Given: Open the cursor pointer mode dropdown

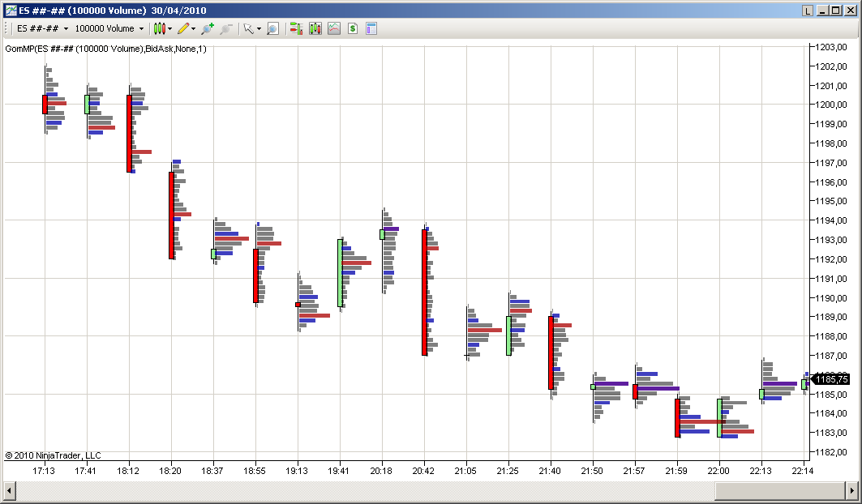Looking at the screenshot, I should [252, 28].
